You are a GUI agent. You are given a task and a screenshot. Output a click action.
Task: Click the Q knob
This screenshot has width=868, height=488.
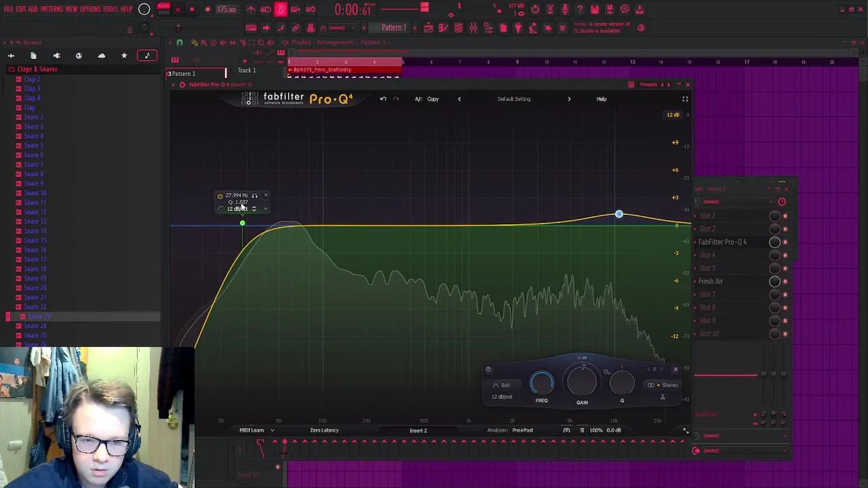click(622, 384)
